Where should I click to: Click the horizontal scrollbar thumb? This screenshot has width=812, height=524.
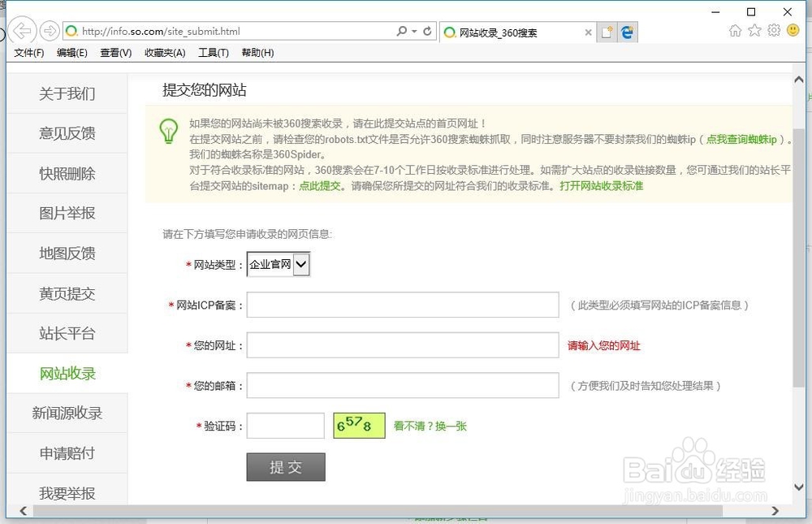point(378,511)
